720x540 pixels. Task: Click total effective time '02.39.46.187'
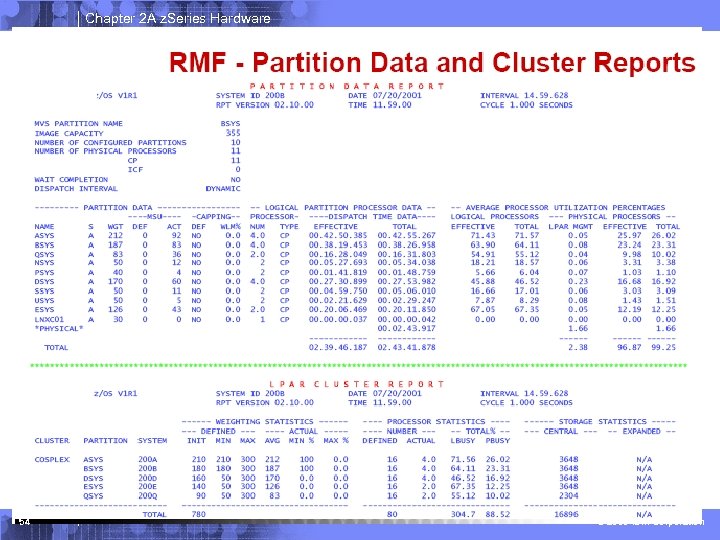(338, 348)
